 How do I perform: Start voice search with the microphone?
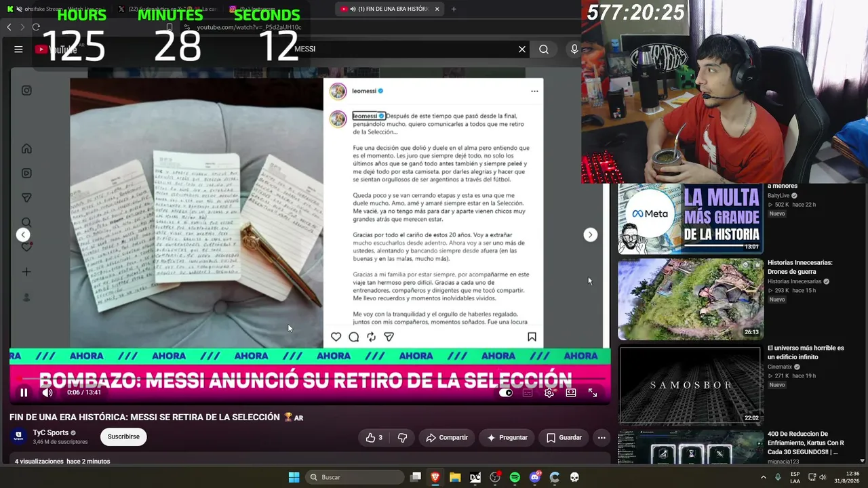[x=574, y=49]
